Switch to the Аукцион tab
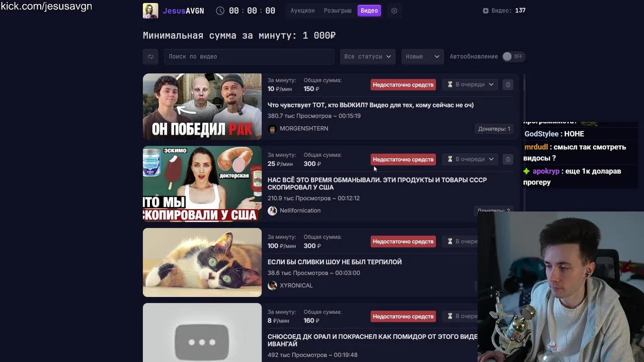 pos(302,11)
